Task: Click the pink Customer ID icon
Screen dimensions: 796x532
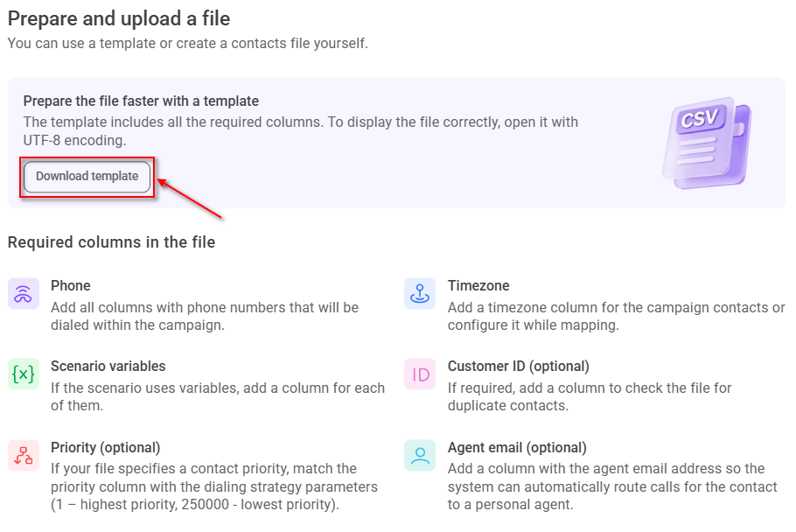Action: pos(420,374)
